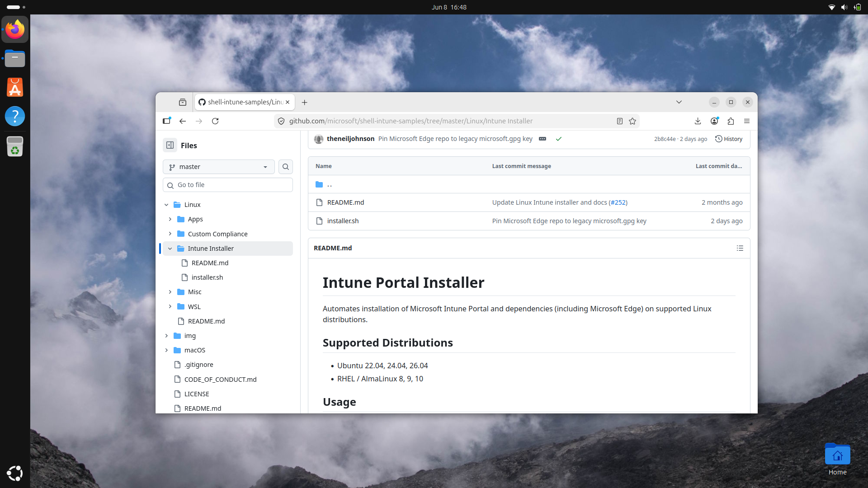This screenshot has height=488, width=868.
Task: Open the system status menu in top bar
Action: 844,7
